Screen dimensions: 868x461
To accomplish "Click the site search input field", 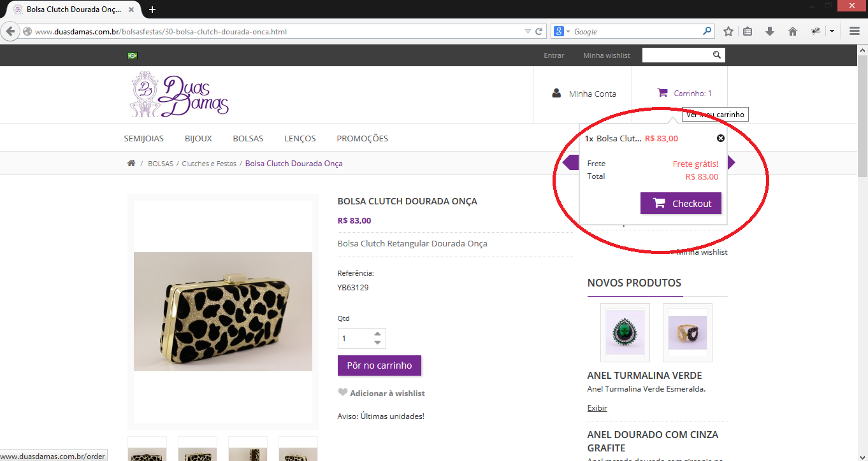I will click(x=676, y=55).
